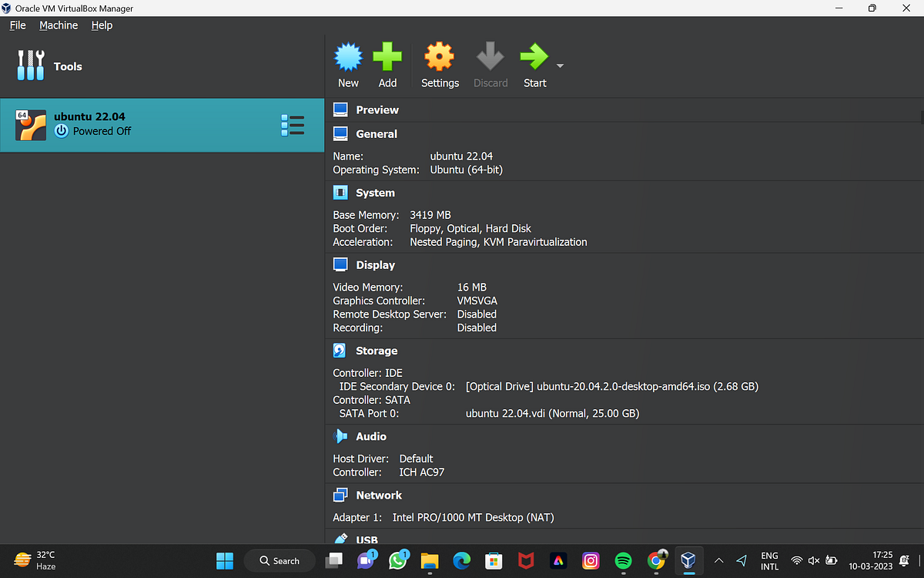
Task: Click the Network section icon
Action: pos(340,494)
